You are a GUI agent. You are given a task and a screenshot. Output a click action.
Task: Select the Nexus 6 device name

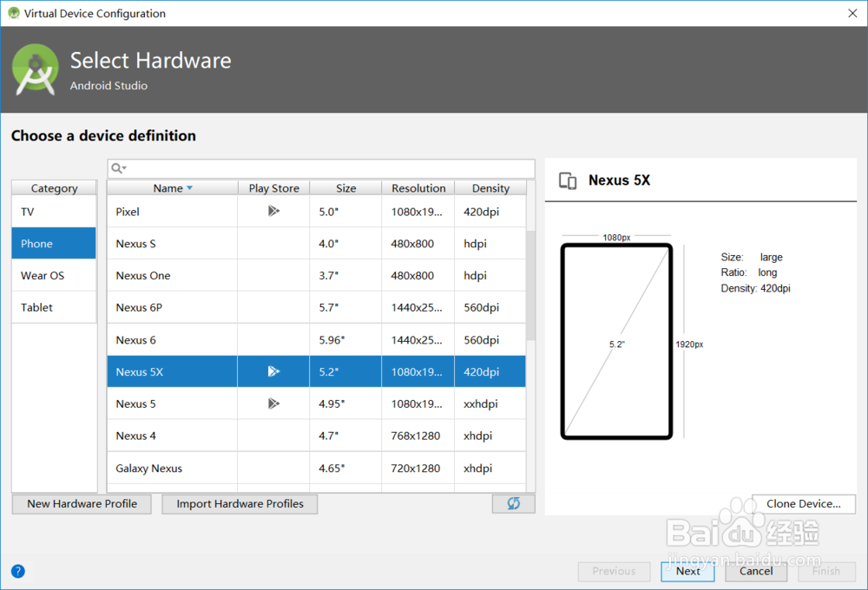(x=135, y=340)
